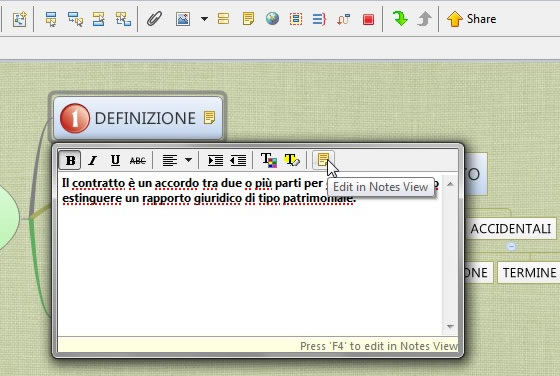
Task: Click Edit in Notes View icon
Action: pos(323,160)
